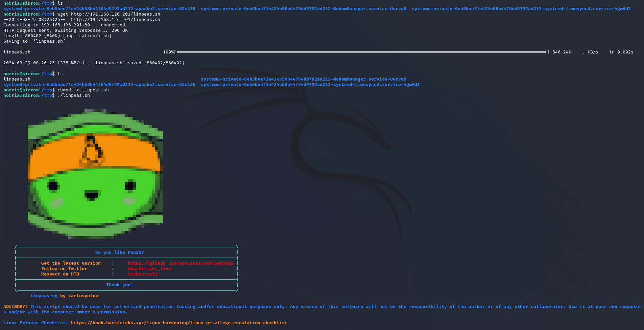Open the book.hacktricks.xyz privilege escalation checklist URL
Image resolution: width=644 pixels, height=330 pixels.
179,323
